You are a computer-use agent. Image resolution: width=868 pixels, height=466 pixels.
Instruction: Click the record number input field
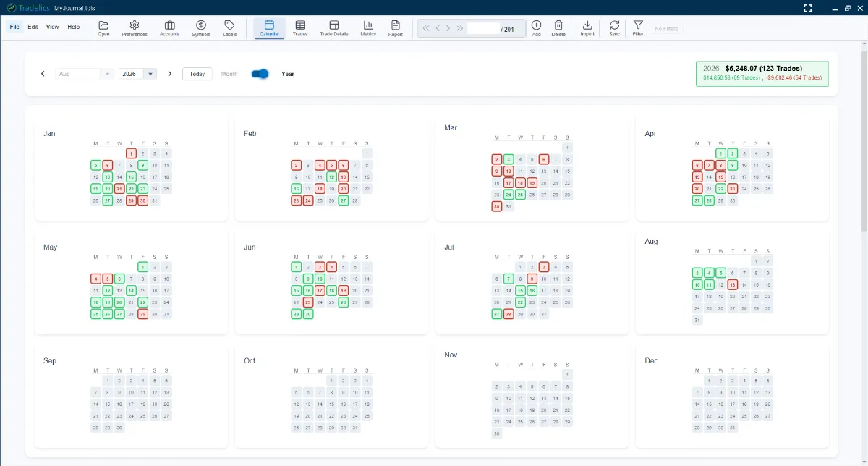(x=483, y=29)
